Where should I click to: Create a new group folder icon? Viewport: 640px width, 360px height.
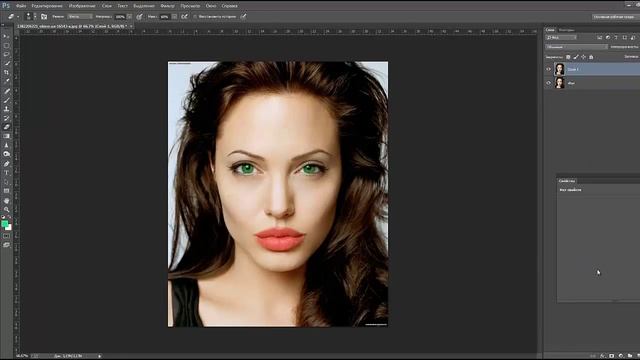point(630,356)
